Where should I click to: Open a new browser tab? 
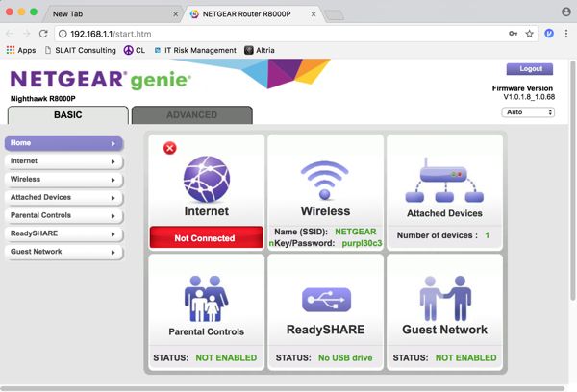335,15
